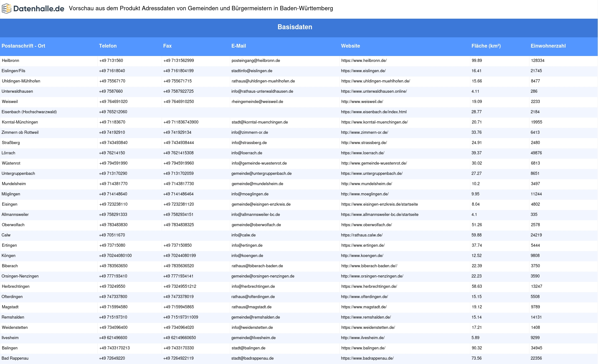Click the info@calw.de email

(244, 235)
